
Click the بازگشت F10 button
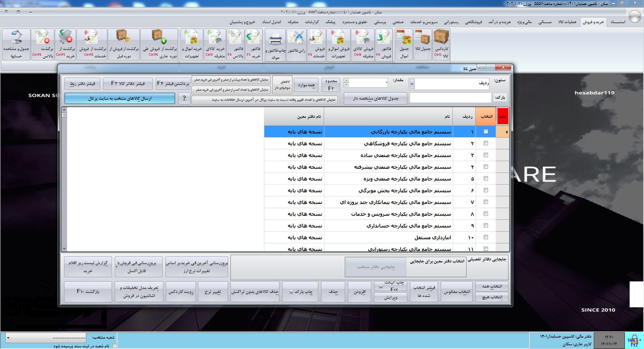point(88,292)
